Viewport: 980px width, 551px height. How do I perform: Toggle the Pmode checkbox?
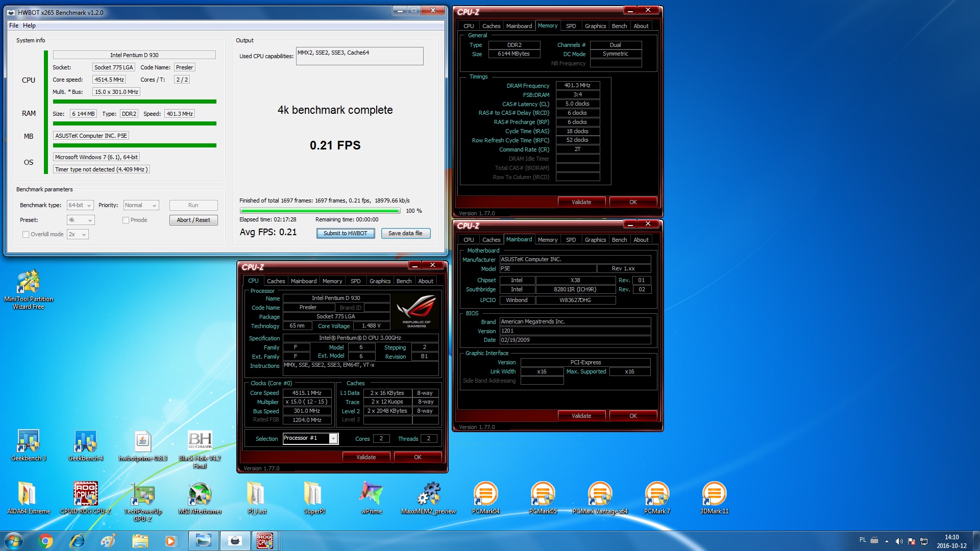tap(126, 220)
